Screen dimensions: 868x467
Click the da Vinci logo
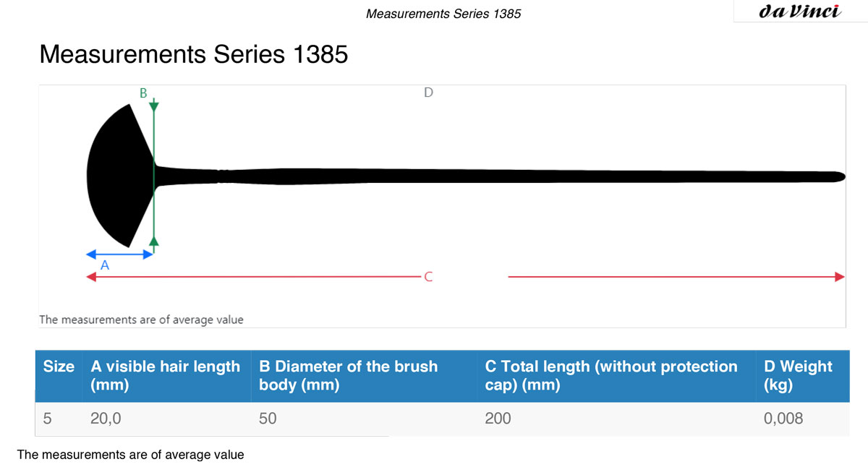tap(800, 11)
